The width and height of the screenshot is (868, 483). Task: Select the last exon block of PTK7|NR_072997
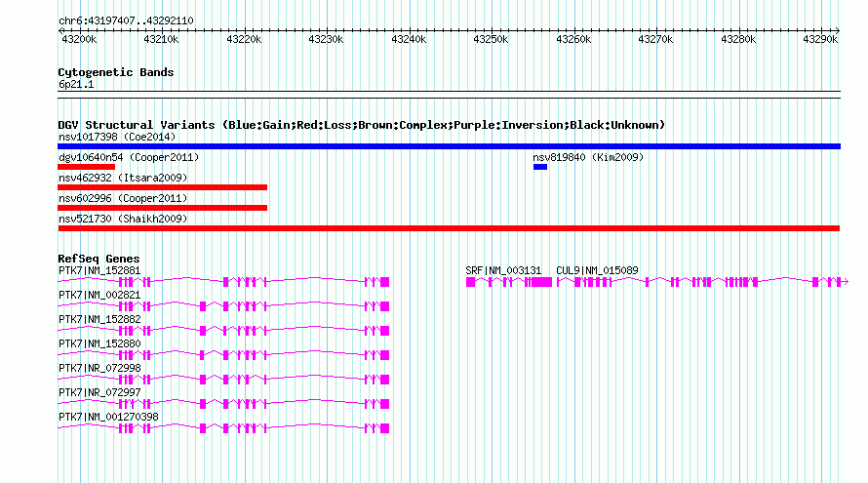coord(384,404)
